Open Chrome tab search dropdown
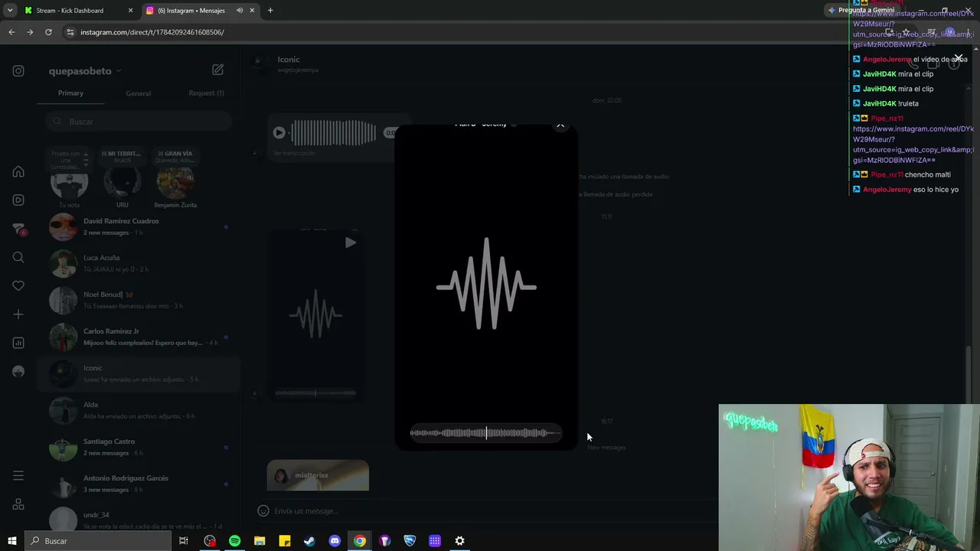This screenshot has height=551, width=980. click(10, 11)
